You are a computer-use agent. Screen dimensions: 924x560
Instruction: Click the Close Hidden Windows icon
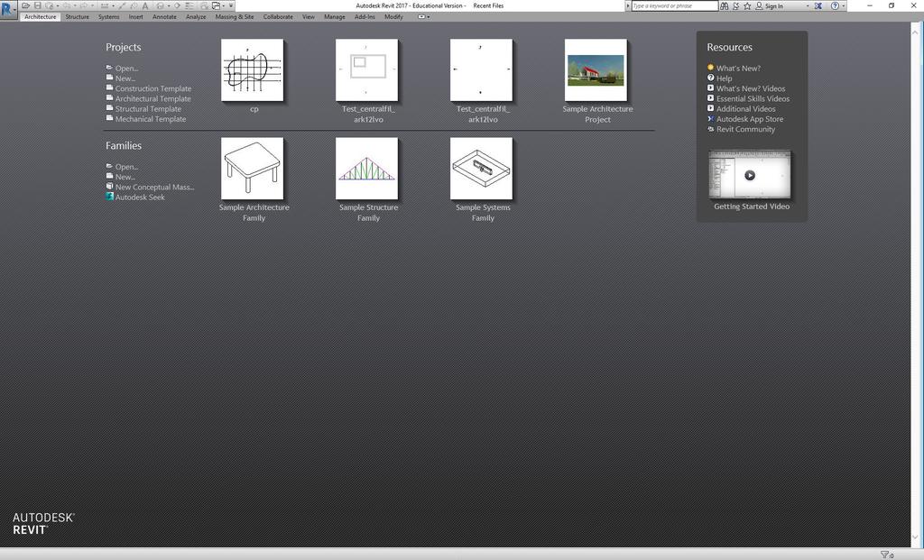204,6
